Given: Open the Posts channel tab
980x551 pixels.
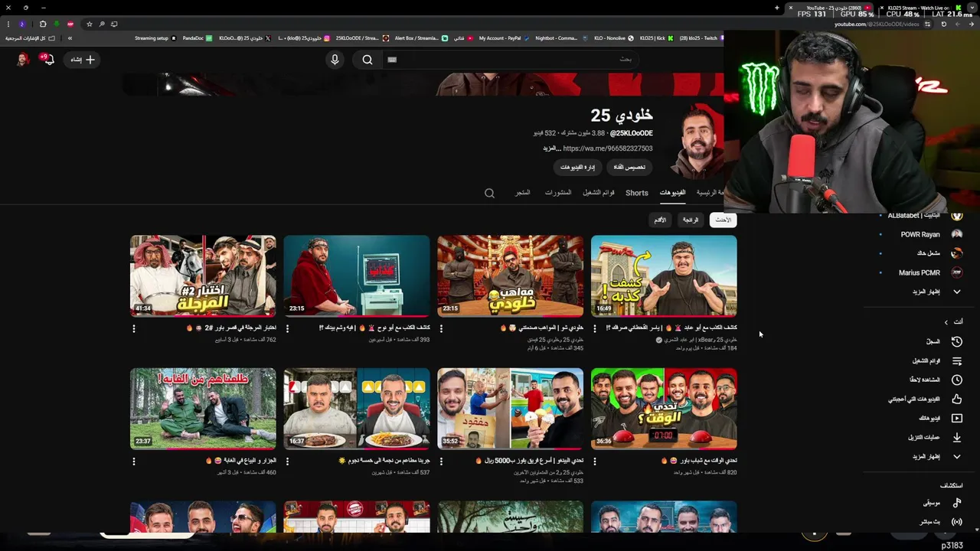Looking at the screenshot, I should (558, 193).
